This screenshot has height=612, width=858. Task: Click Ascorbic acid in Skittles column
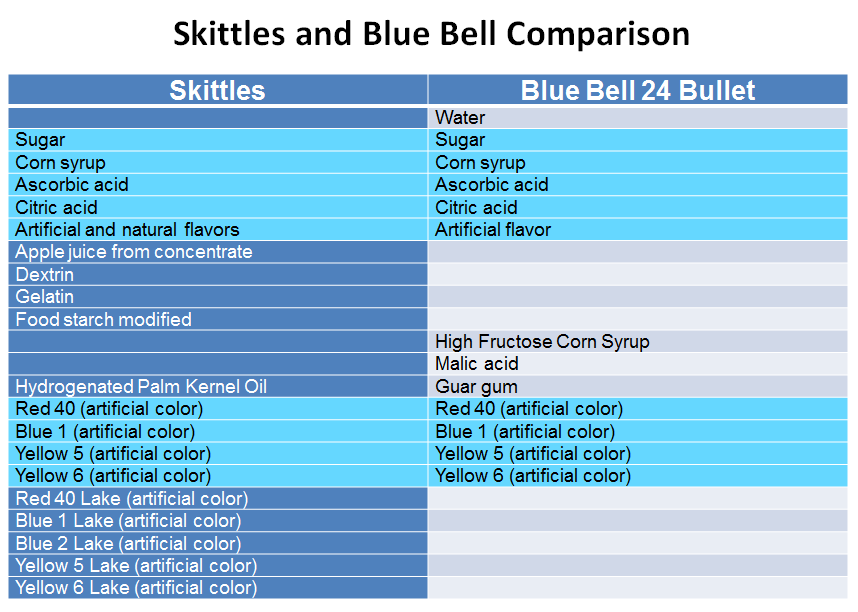coord(218,185)
